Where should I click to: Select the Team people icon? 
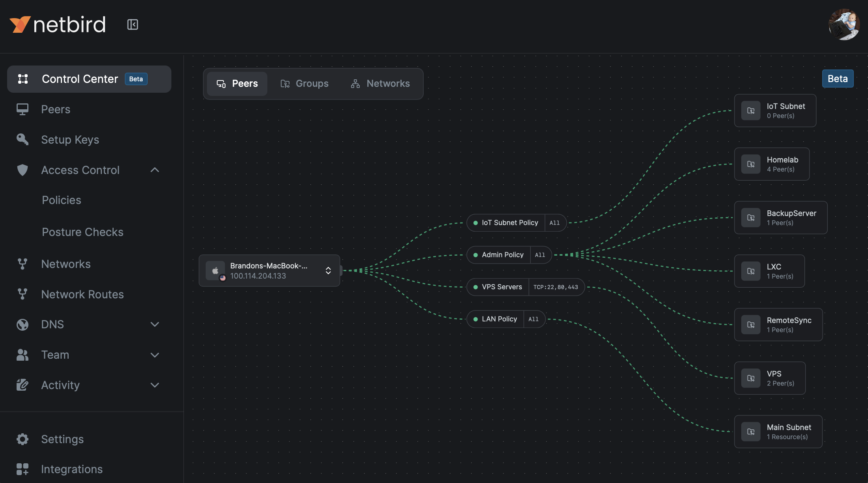[x=23, y=355]
